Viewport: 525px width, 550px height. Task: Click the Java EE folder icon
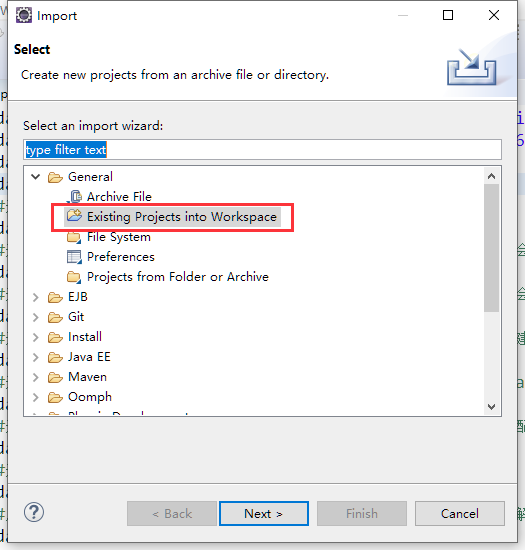55,357
